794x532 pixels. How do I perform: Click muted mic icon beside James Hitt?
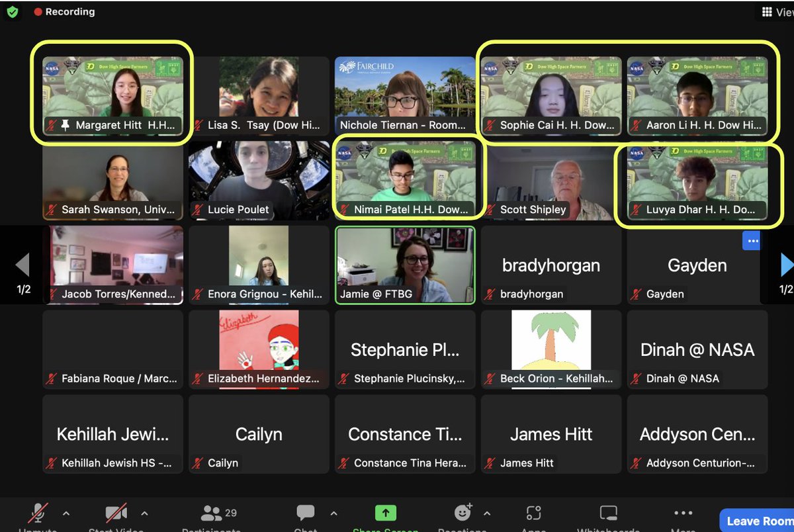click(491, 463)
